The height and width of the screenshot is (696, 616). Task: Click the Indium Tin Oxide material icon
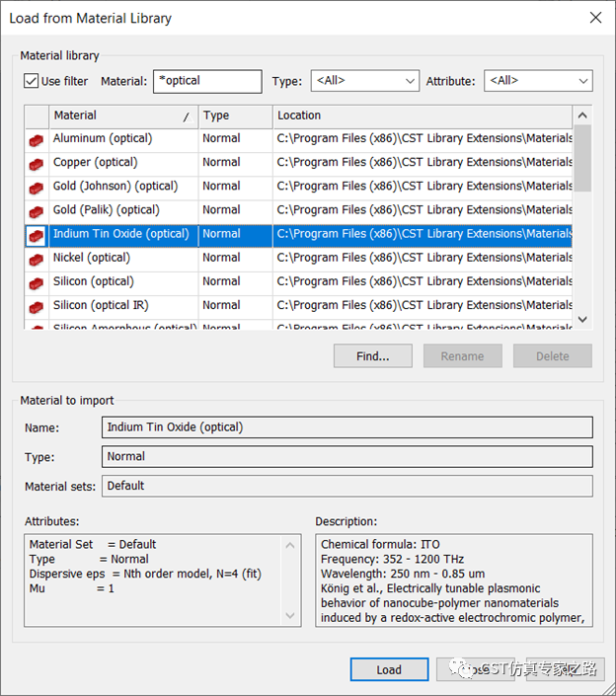(36, 236)
